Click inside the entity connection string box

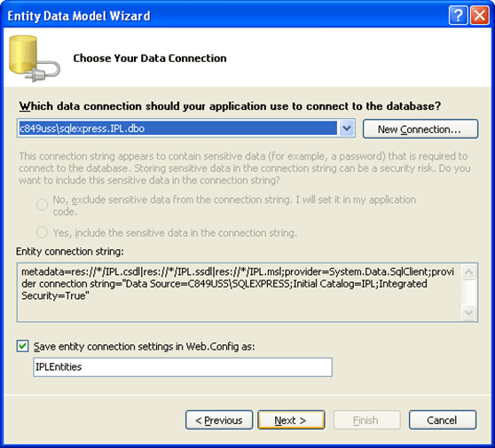pyautogui.click(x=240, y=292)
